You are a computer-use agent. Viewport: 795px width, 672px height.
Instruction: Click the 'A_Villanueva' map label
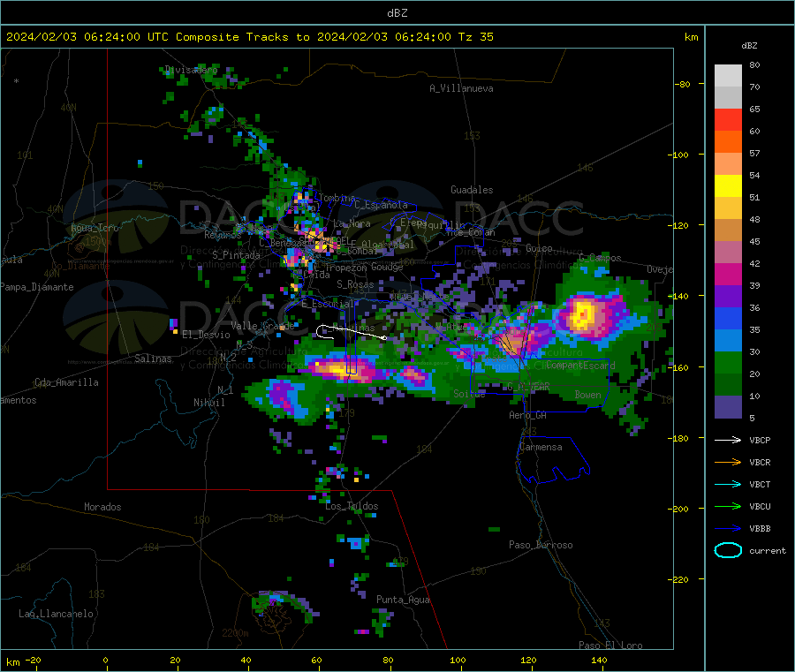click(461, 88)
